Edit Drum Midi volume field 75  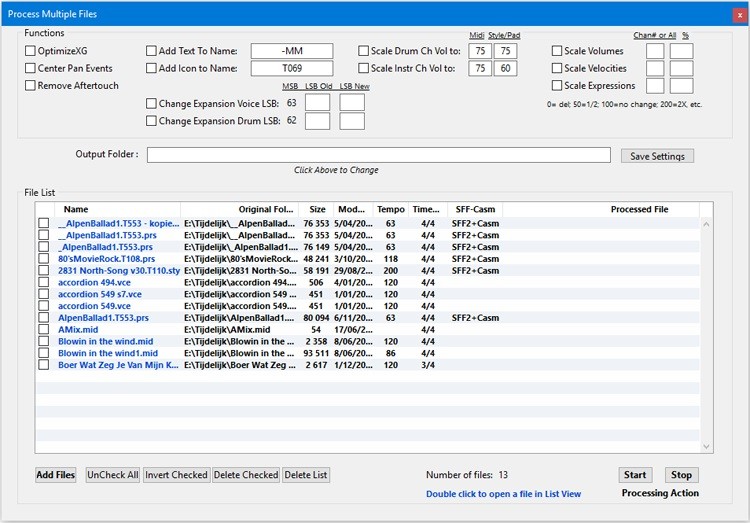point(480,51)
